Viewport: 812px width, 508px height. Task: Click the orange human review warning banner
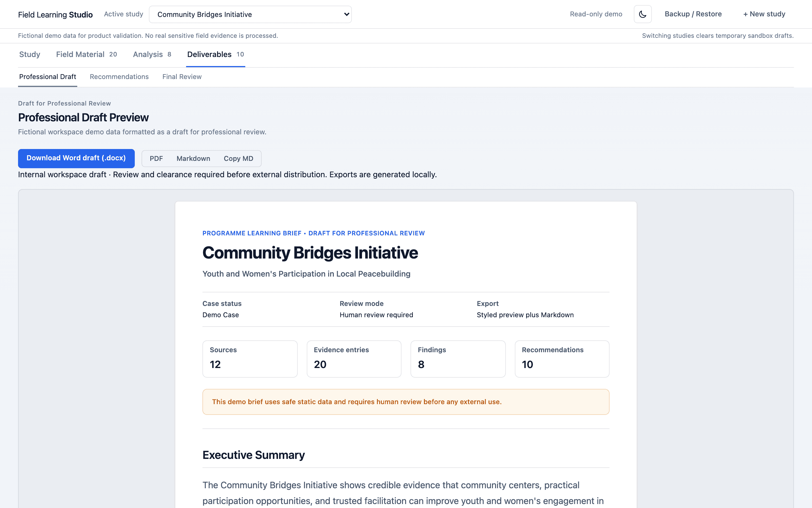click(406, 402)
